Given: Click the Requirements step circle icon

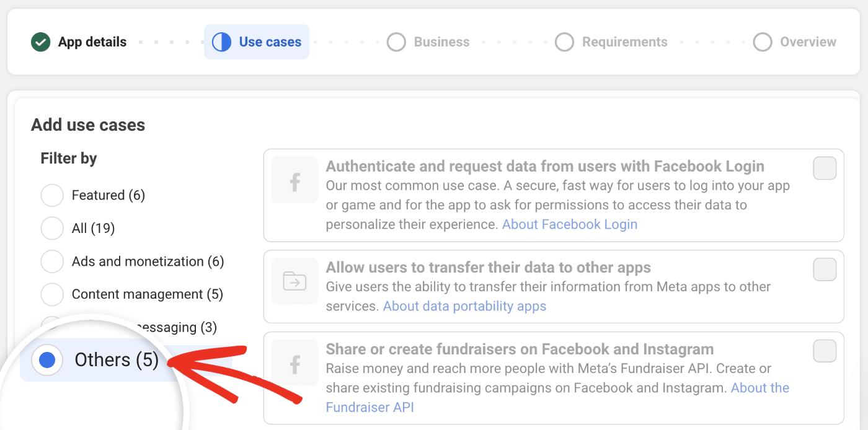Looking at the screenshot, I should [x=564, y=42].
